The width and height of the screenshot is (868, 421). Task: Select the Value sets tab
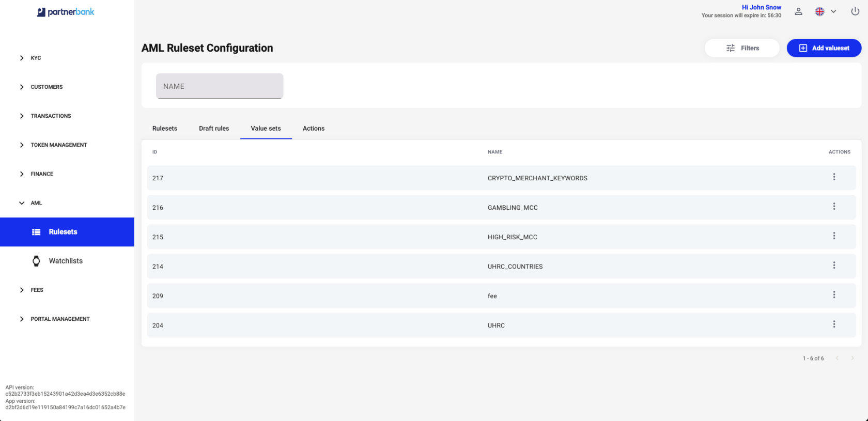point(266,128)
